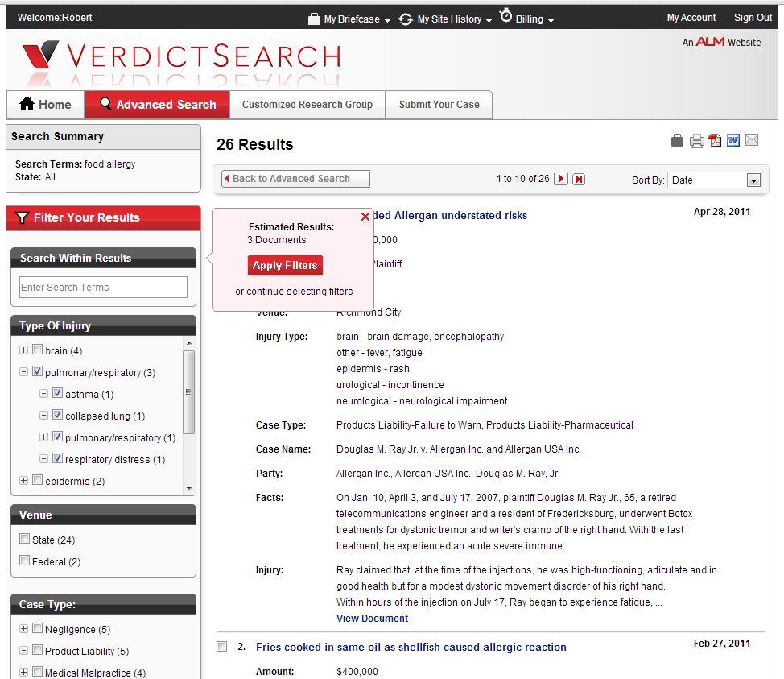Open Customized Research Group tab
The height and width of the screenshot is (679, 784).
pos(307,105)
